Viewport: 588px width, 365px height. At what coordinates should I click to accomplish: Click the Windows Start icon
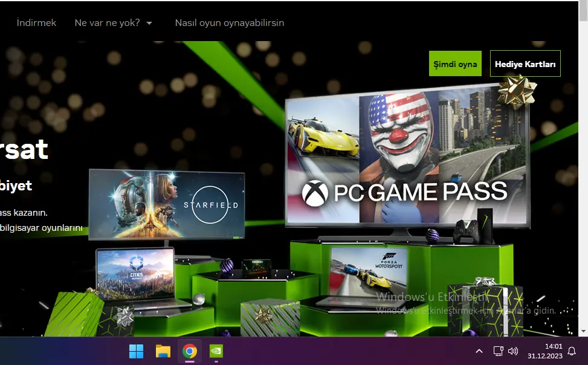(136, 352)
